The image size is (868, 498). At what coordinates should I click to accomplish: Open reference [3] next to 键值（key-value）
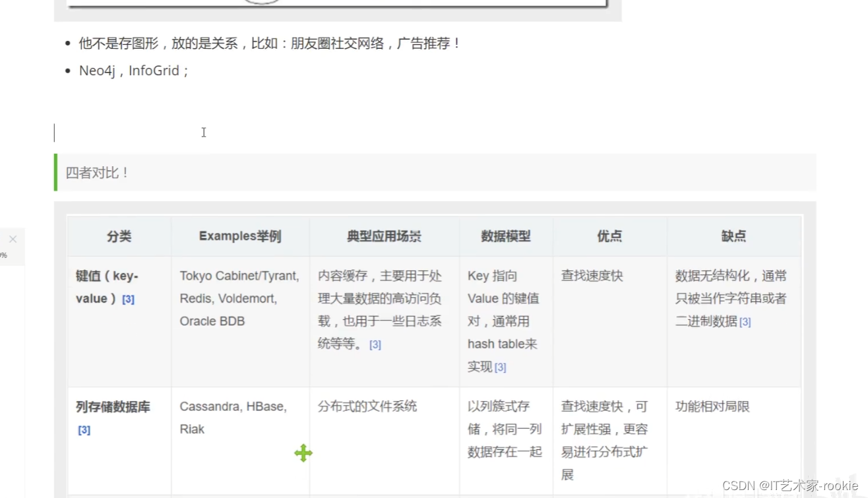coord(129,299)
